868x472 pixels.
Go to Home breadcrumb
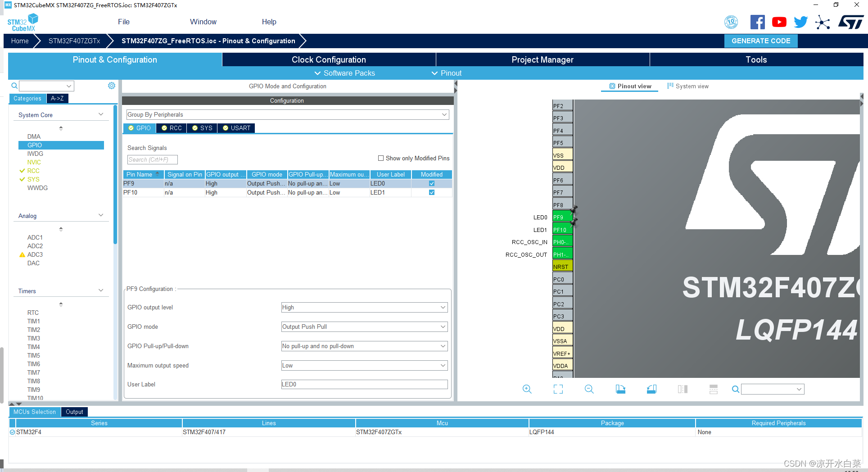(20, 41)
